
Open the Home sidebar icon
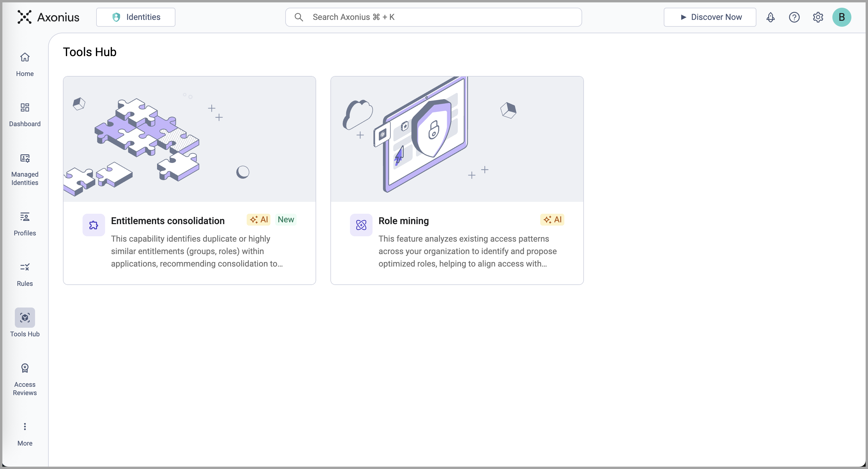pos(25,58)
